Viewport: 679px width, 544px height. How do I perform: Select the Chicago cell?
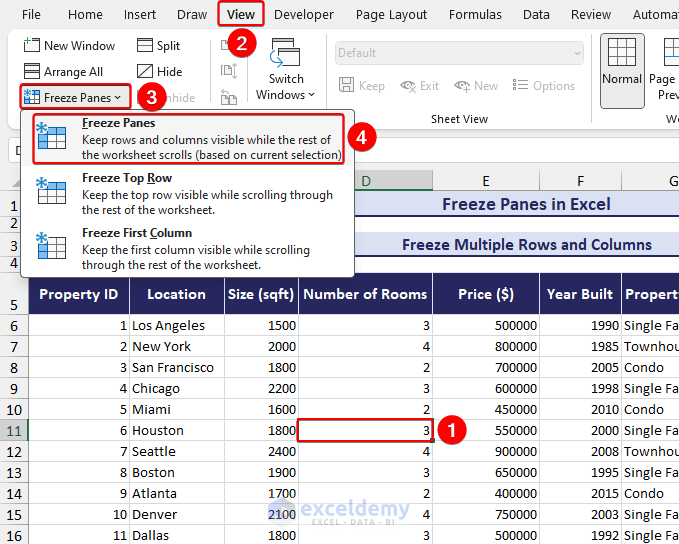(x=177, y=389)
